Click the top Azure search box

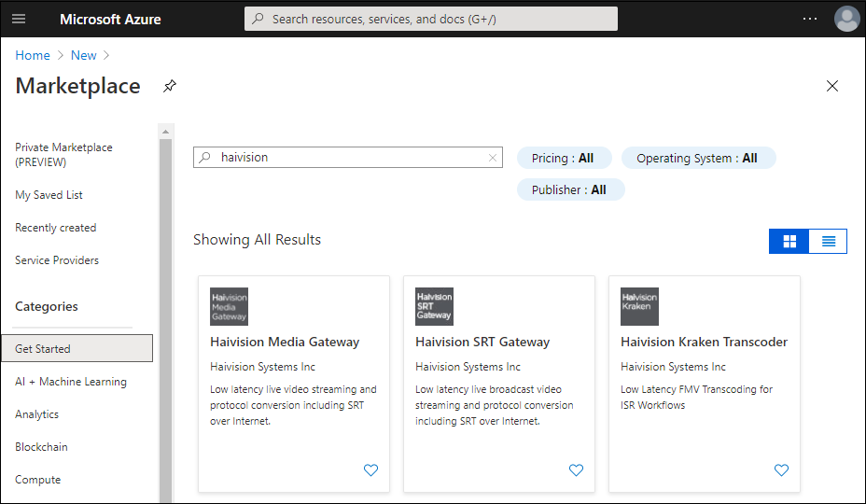[x=431, y=19]
